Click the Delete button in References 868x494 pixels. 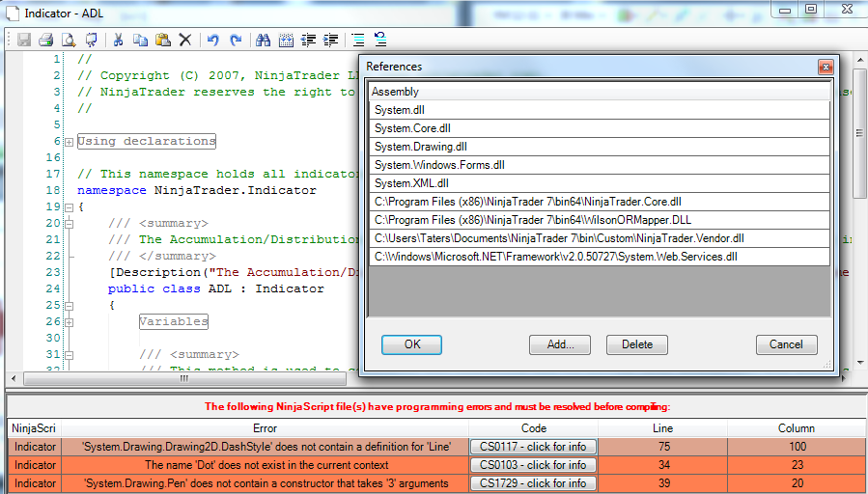click(x=637, y=344)
